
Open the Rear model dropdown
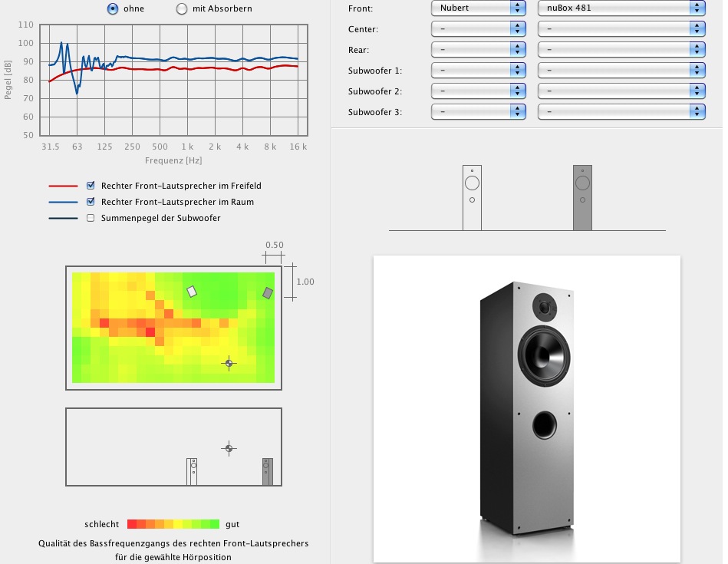coord(621,50)
